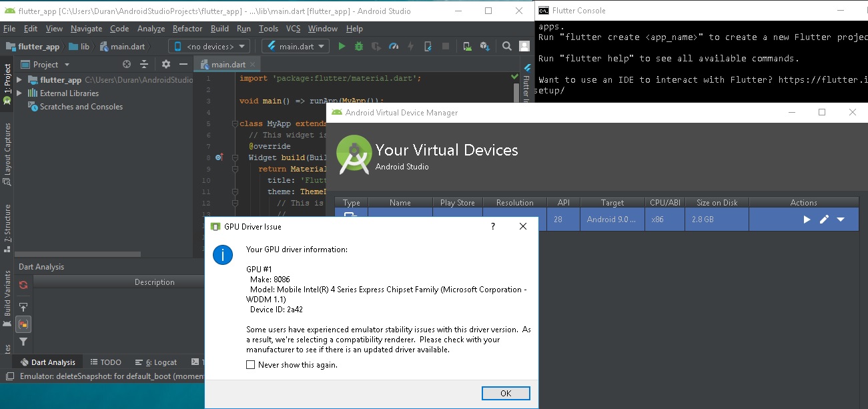This screenshot has height=409, width=868.
Task: Sort virtual devices by API column header
Action: click(x=564, y=203)
